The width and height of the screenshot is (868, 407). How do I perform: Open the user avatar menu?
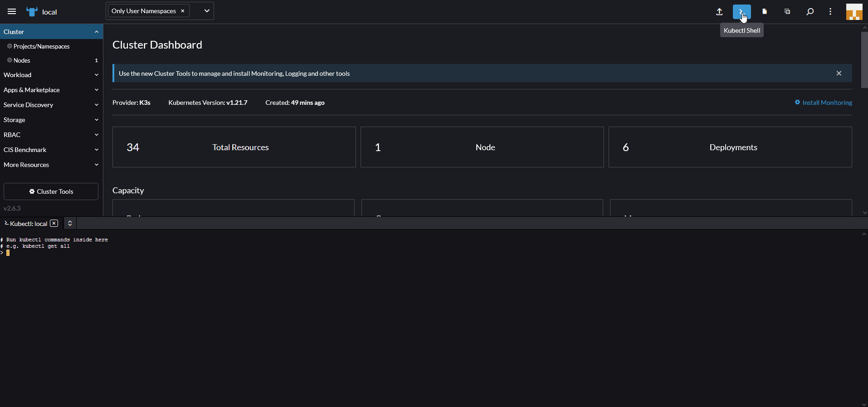[x=854, y=12]
